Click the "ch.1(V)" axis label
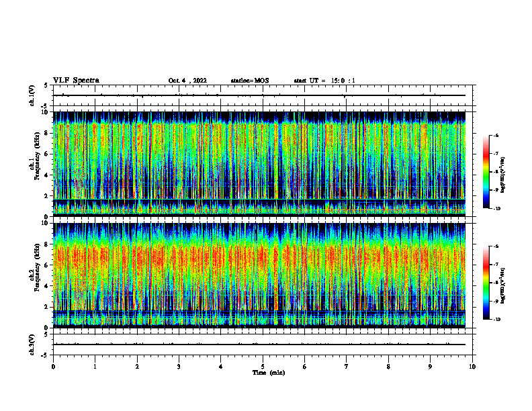 tap(32, 95)
